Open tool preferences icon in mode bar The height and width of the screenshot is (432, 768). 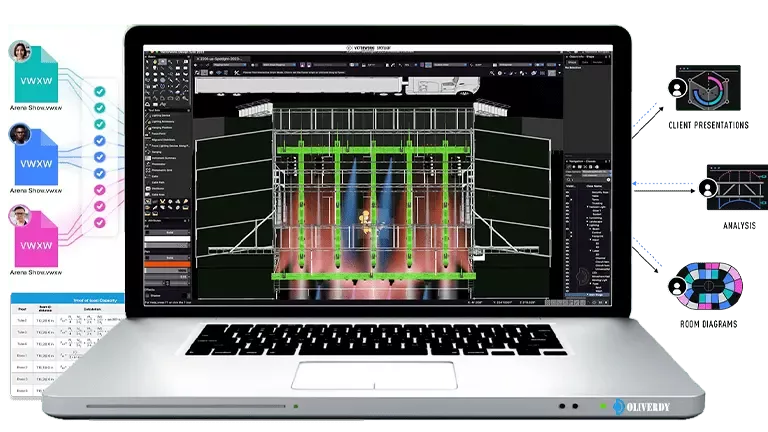237,72
